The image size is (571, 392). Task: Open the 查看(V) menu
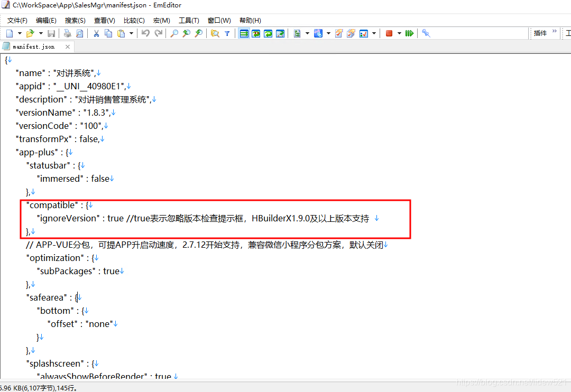[105, 21]
